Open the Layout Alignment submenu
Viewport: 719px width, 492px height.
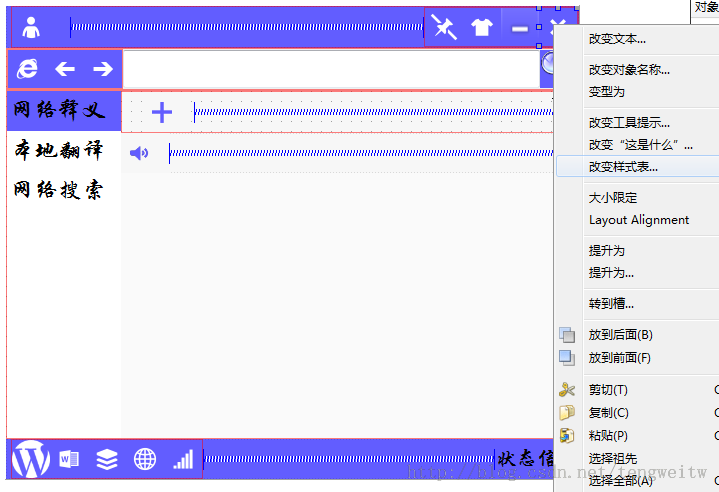click(x=638, y=220)
